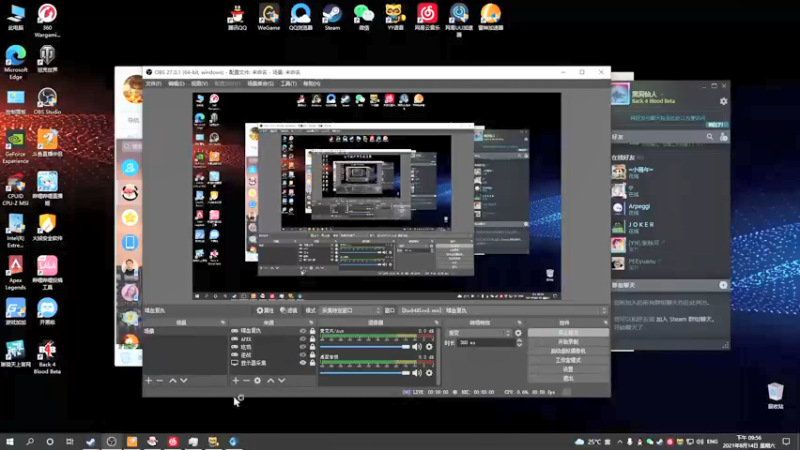The width and height of the screenshot is (800, 450).
Task: Click add friend icon in Steam friends list
Action: coord(723,137)
